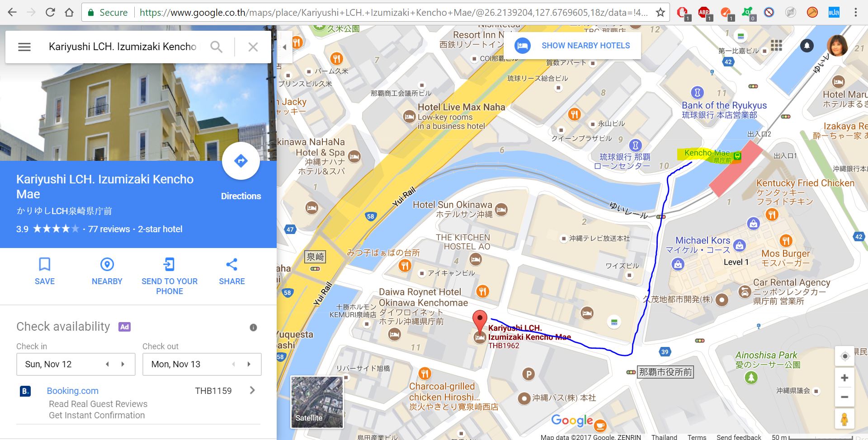The image size is (868, 440).
Task: Open the hamburger main menu
Action: [24, 47]
